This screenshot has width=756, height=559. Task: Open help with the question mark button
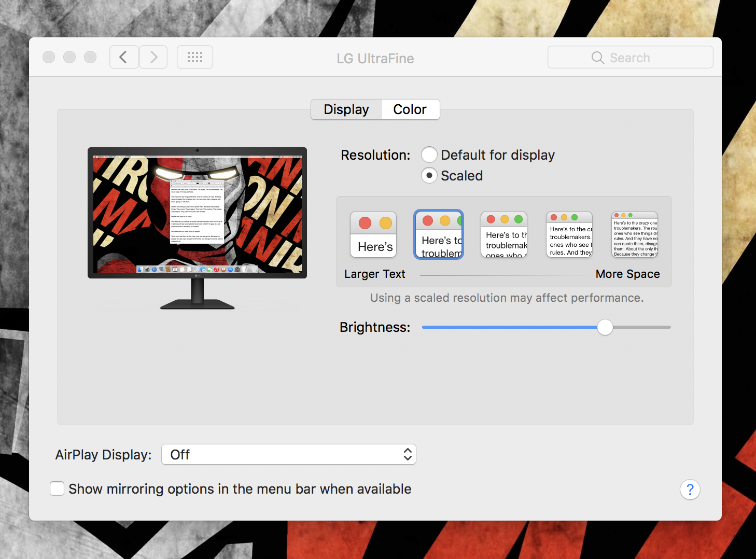pyautogui.click(x=690, y=489)
